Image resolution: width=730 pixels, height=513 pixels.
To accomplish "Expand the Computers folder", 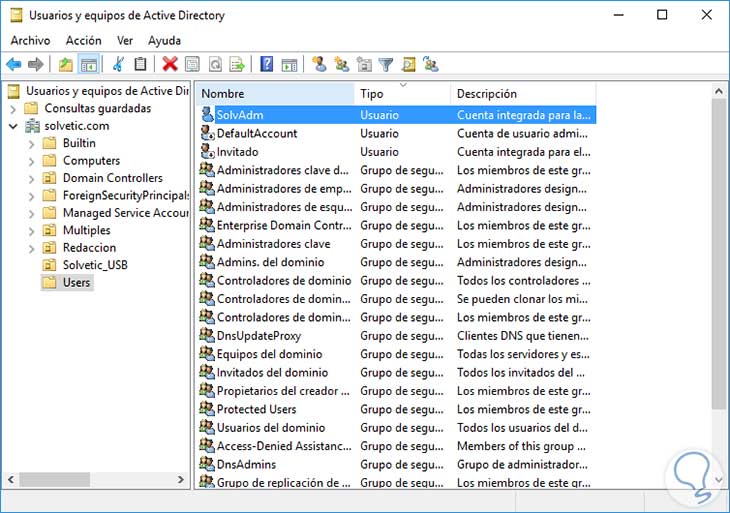I will coord(31,162).
